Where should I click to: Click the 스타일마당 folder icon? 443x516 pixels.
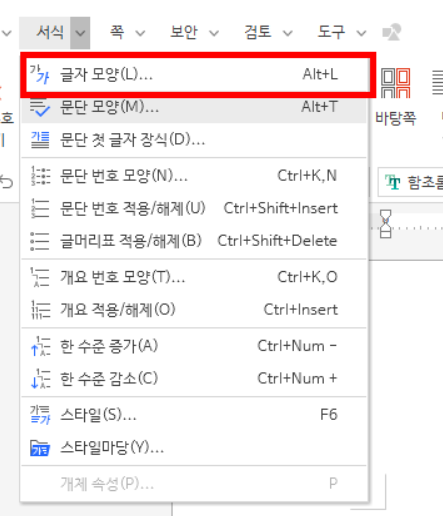tap(40, 448)
